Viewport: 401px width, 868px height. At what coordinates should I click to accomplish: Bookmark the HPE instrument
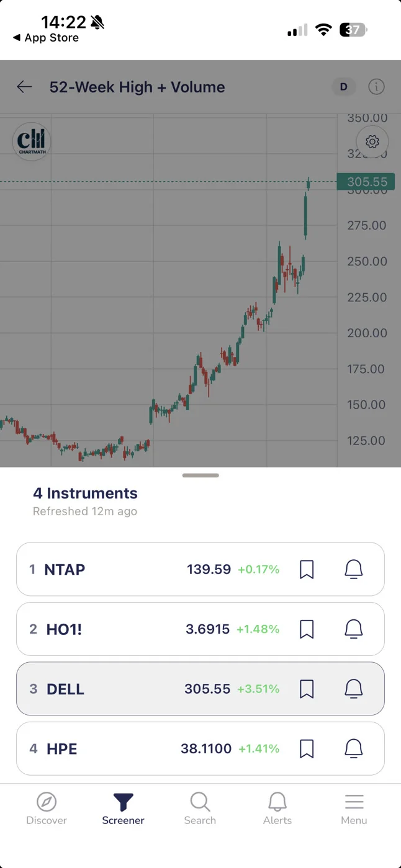(x=307, y=748)
